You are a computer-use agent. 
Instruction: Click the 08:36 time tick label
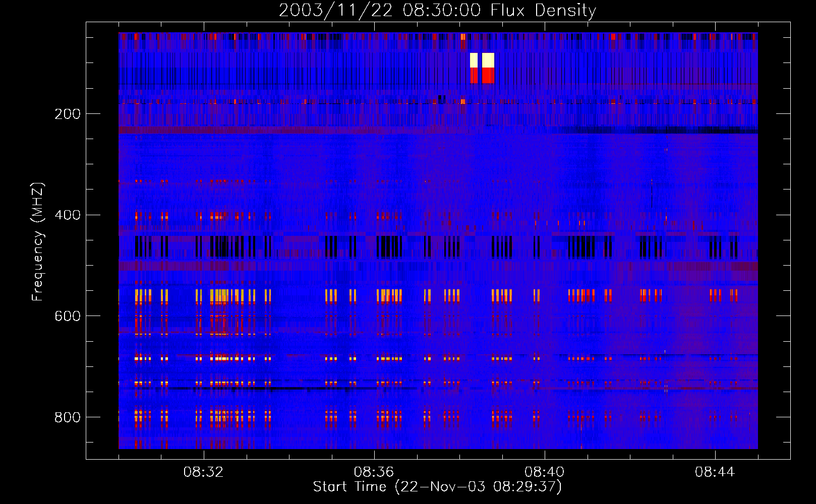pos(374,472)
